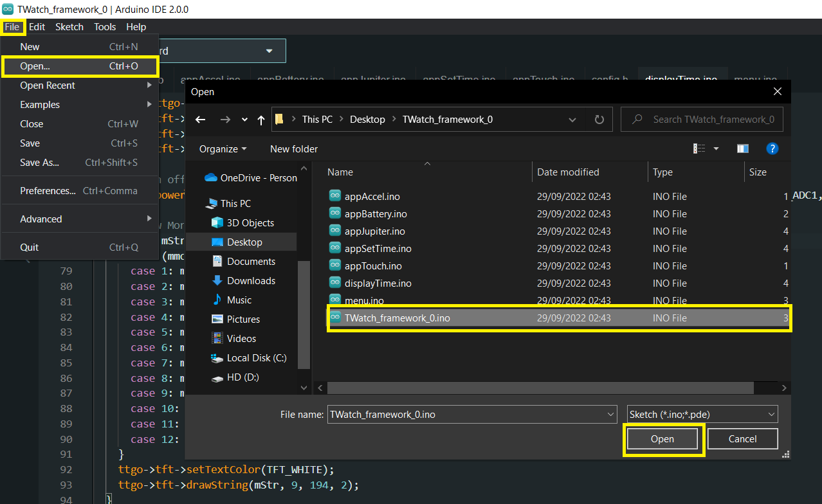The width and height of the screenshot is (822, 504).
Task: Select the menu.ino file name
Action: 364,300
